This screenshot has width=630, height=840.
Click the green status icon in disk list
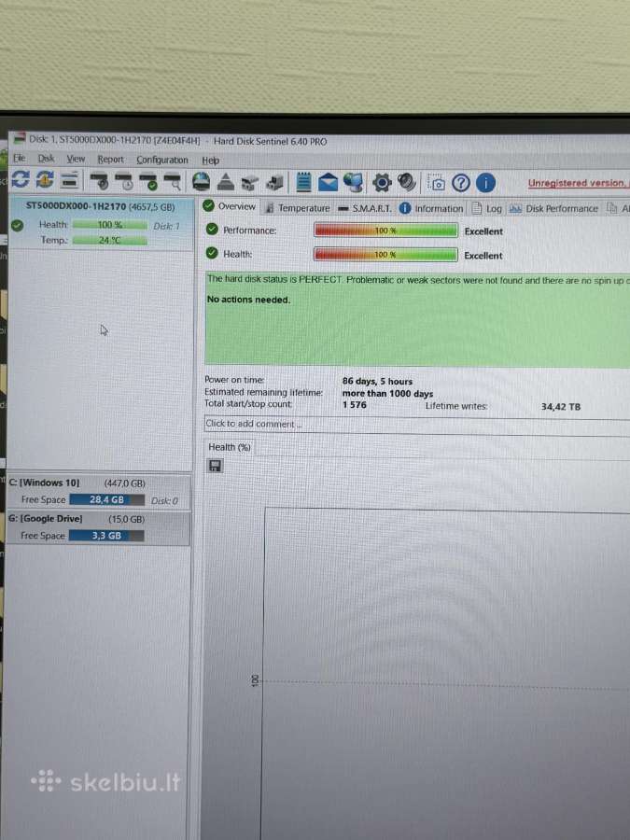17,226
